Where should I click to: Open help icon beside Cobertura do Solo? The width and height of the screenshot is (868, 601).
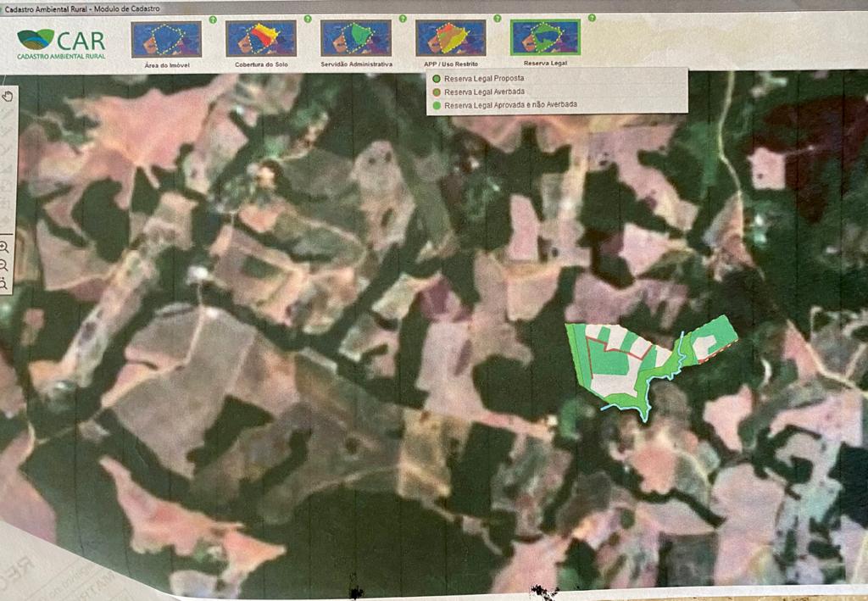(x=308, y=19)
